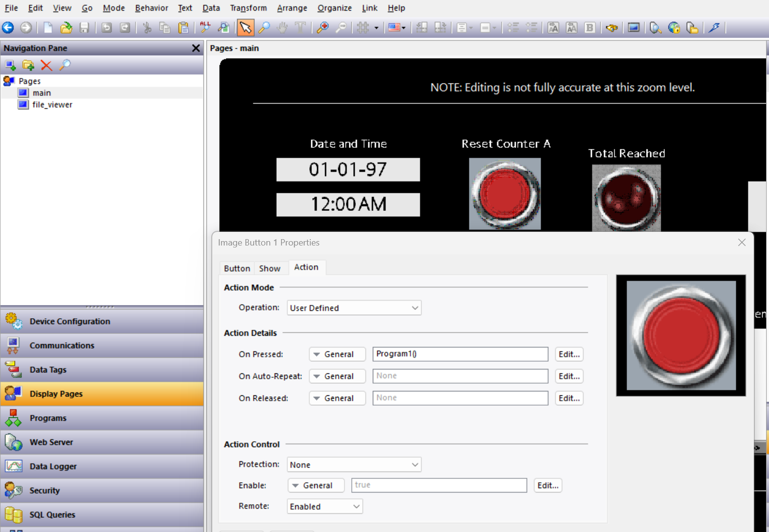Click the Add Folder icon in Navigation Pane

pos(28,65)
